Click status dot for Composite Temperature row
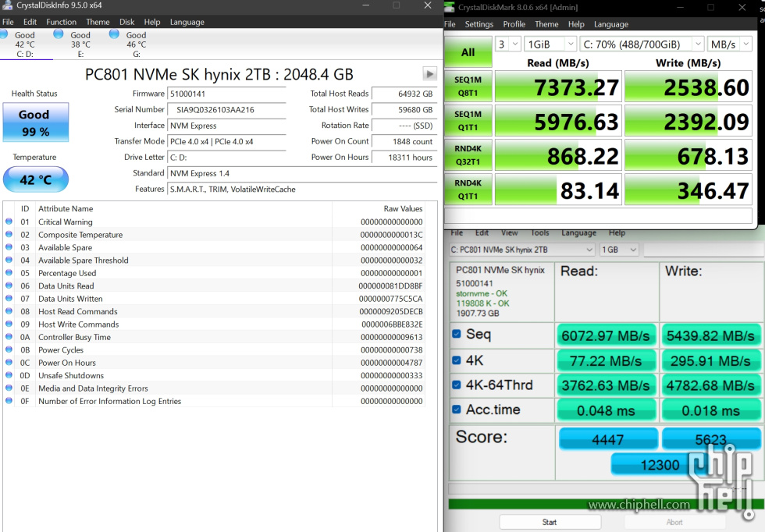765x532 pixels. pos(9,234)
